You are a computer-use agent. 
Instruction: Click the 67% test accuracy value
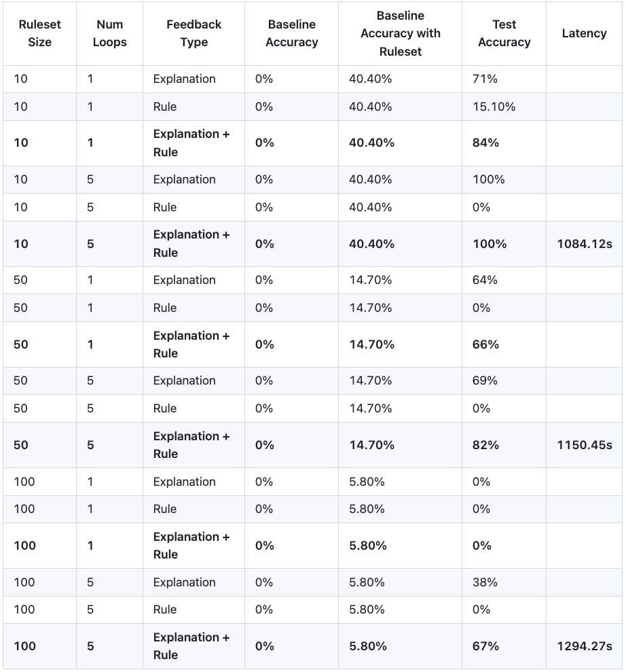(485, 646)
